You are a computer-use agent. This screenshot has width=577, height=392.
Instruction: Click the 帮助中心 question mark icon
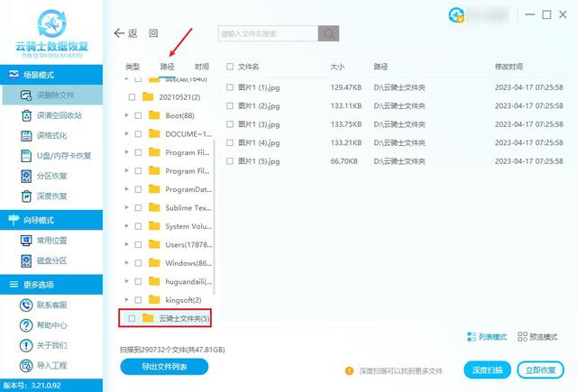(26, 325)
